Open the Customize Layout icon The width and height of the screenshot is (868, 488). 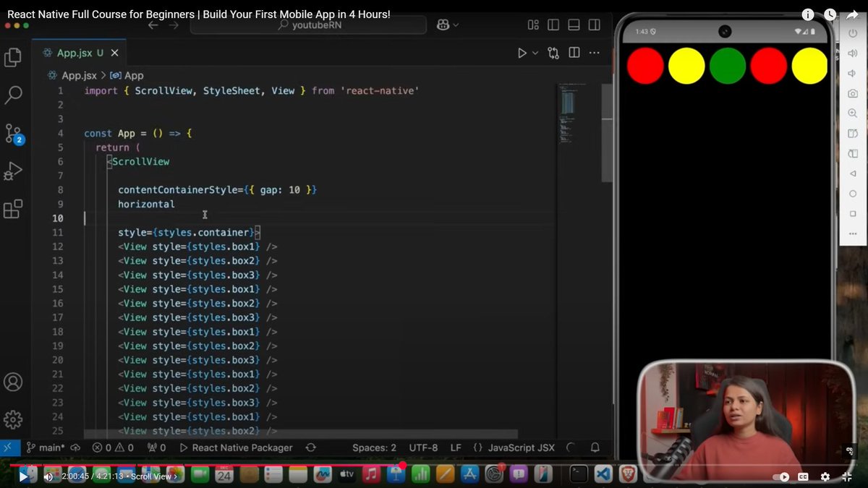pyautogui.click(x=533, y=25)
